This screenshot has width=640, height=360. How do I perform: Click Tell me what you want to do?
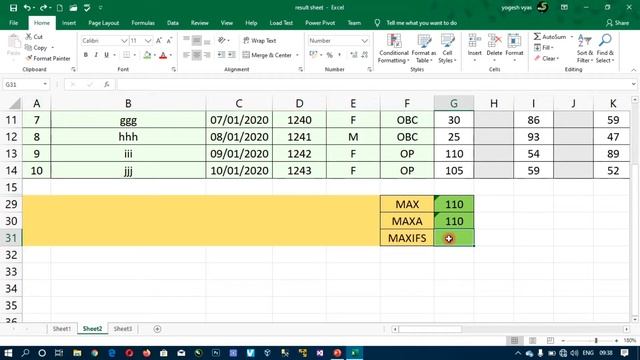[421, 23]
